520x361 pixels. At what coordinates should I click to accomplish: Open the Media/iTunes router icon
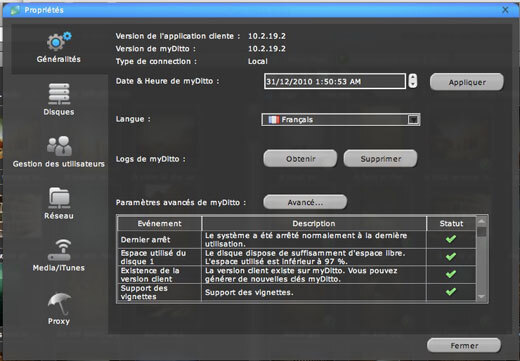[59, 250]
